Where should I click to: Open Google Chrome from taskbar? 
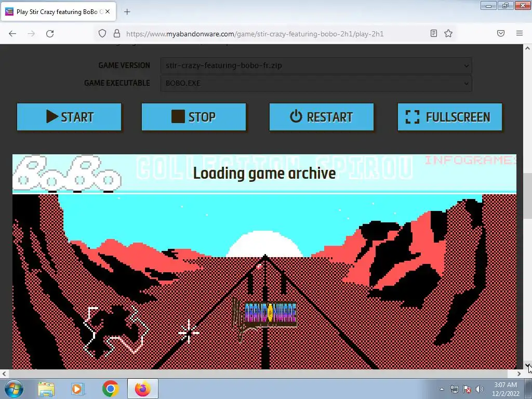[110, 389]
